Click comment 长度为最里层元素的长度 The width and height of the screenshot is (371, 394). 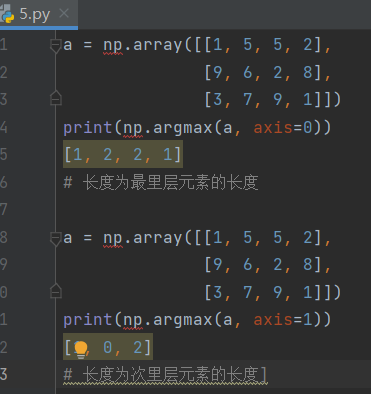point(161,183)
